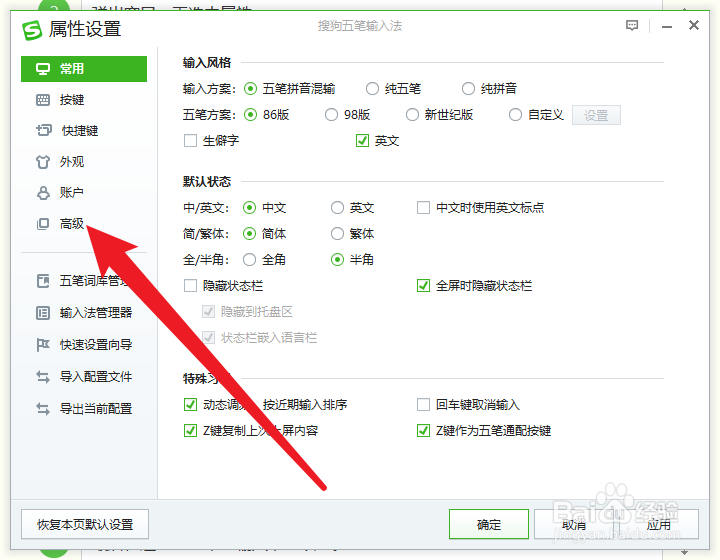
Task: Click the user icon beside 账户
Action: [43, 193]
